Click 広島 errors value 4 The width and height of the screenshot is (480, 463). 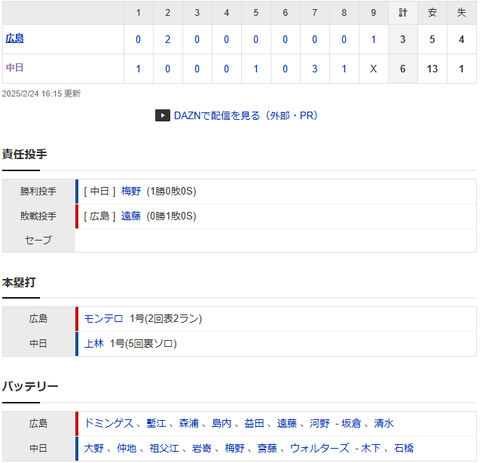coord(461,39)
